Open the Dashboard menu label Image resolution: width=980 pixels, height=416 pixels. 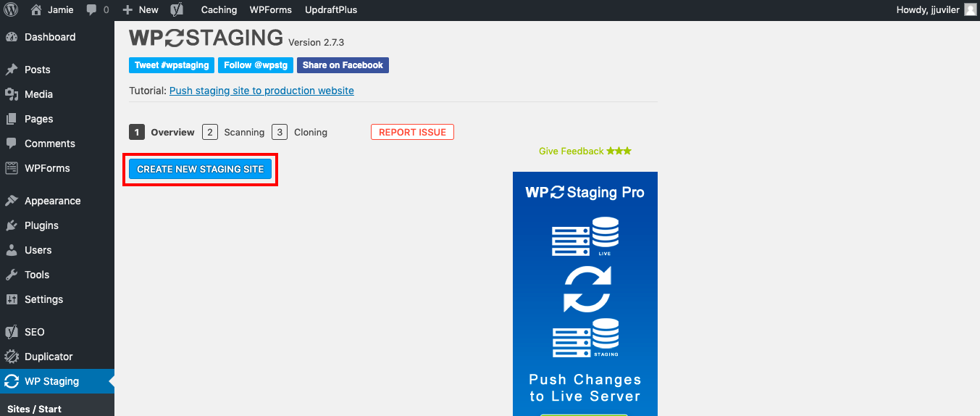pos(50,37)
